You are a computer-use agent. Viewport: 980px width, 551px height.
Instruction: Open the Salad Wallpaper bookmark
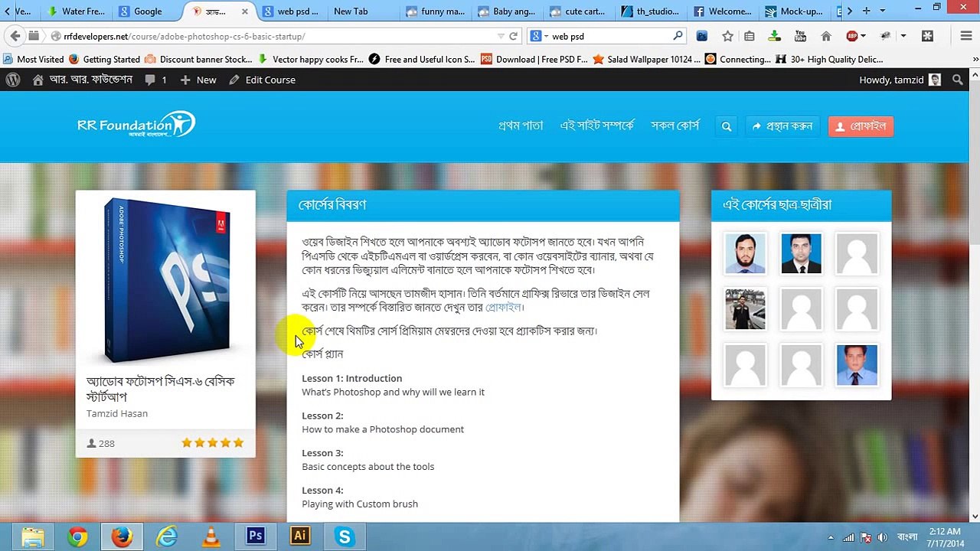point(646,59)
